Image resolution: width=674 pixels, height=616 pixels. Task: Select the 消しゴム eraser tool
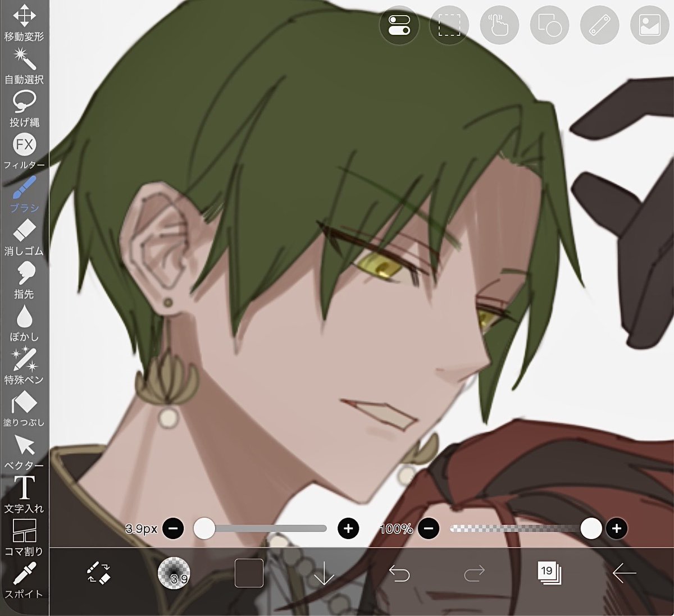24,237
